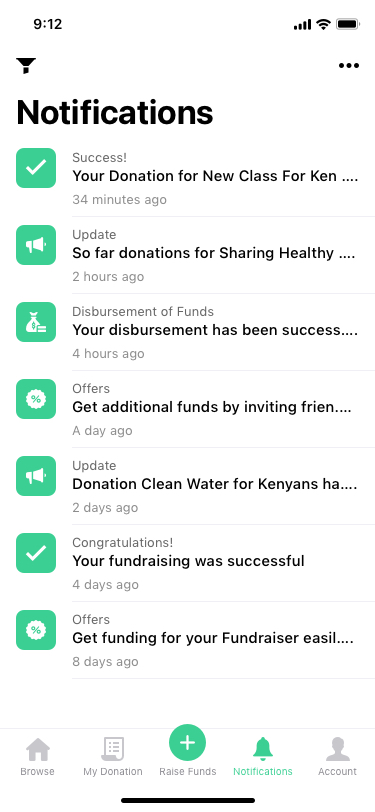
Task: Tap the green plus Raise Funds button
Action: coord(188,743)
